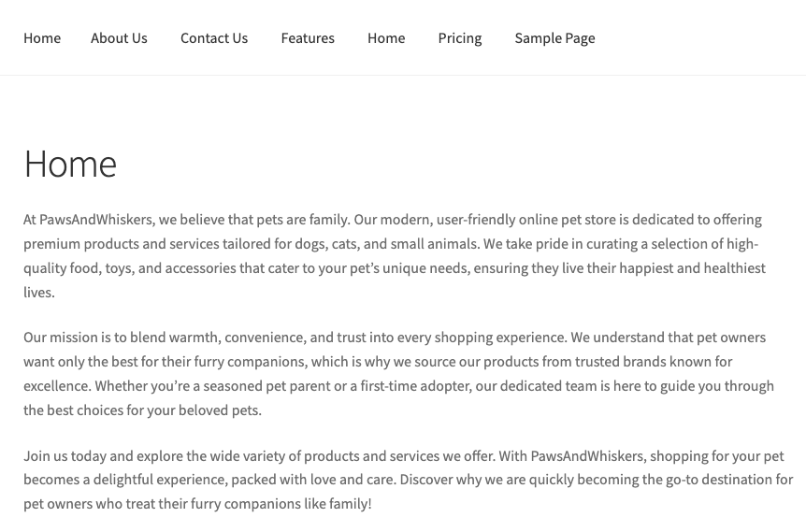
Task: Open the About Us navigation link
Action: pyautogui.click(x=119, y=38)
